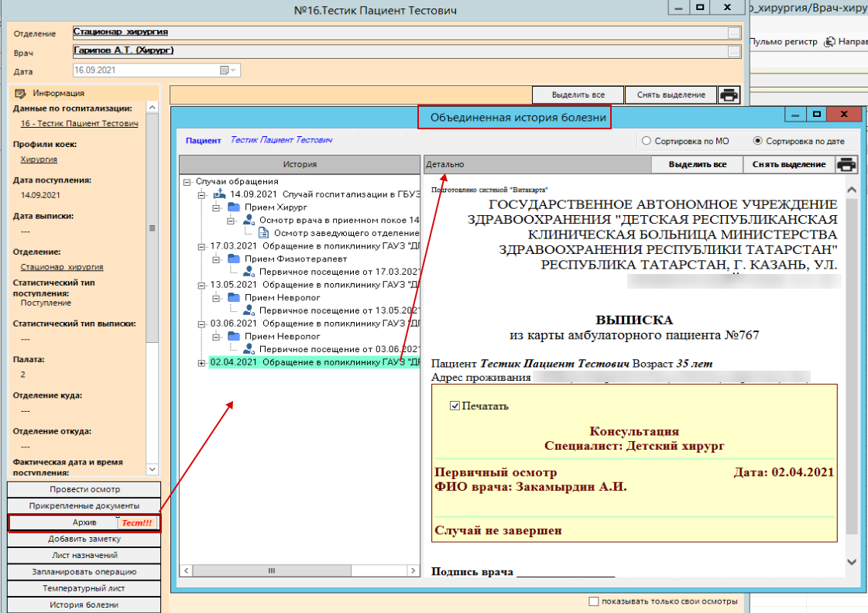Click the Детально panel header

537,164
